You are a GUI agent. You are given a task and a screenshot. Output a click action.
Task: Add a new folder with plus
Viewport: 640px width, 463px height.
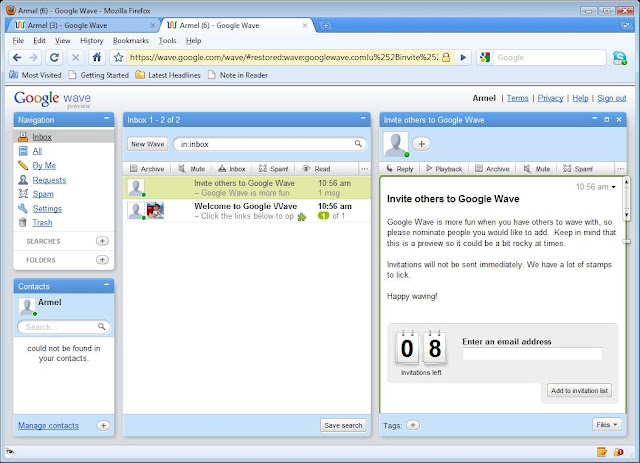click(x=102, y=260)
